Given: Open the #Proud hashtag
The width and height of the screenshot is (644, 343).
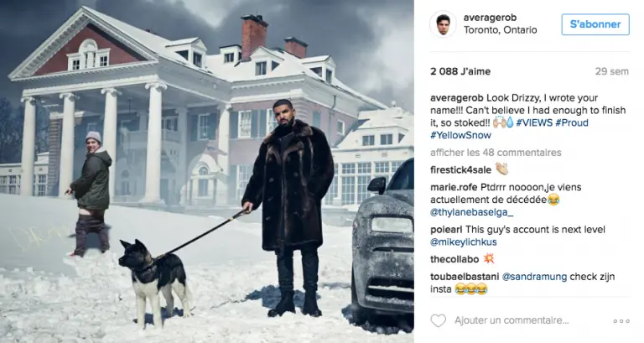Looking at the screenshot, I should pyautogui.click(x=572, y=122).
